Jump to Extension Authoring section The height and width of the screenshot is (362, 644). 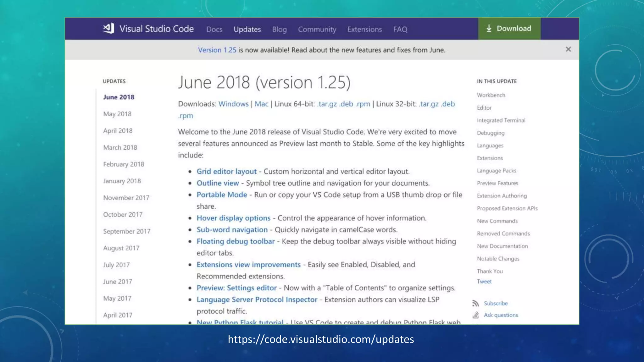[502, 196]
